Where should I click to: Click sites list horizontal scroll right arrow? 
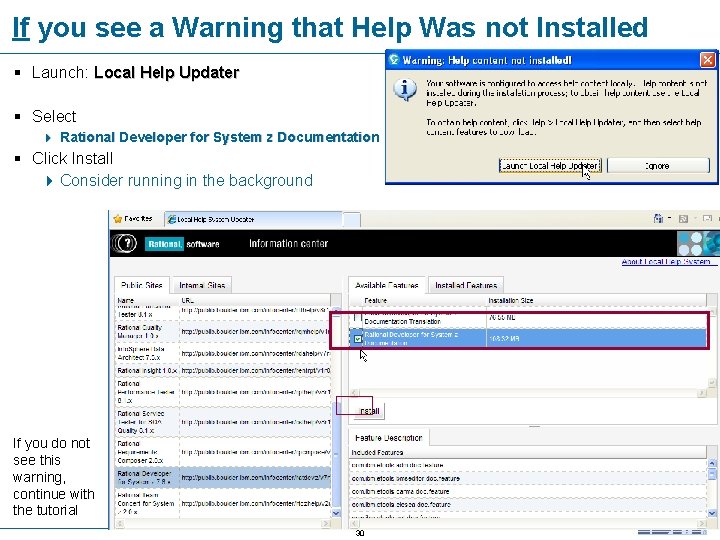(326, 523)
